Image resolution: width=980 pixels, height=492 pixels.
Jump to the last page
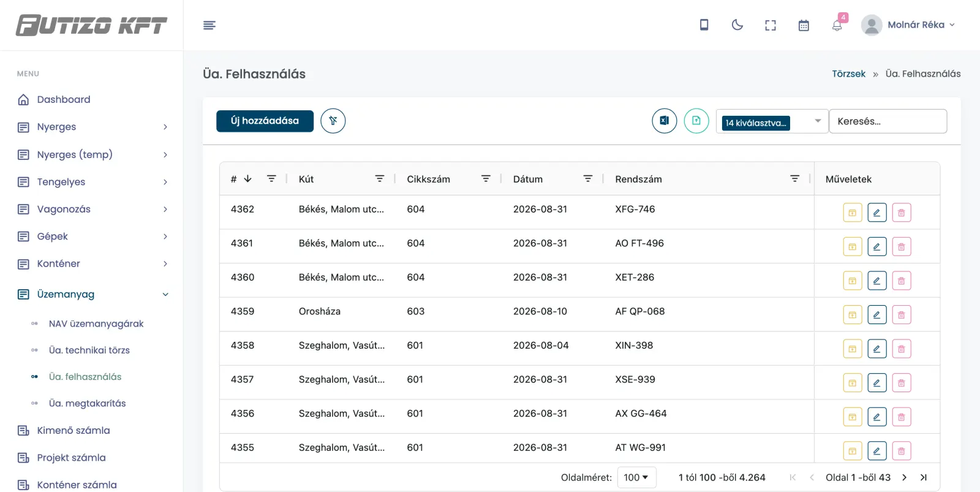[924, 477]
